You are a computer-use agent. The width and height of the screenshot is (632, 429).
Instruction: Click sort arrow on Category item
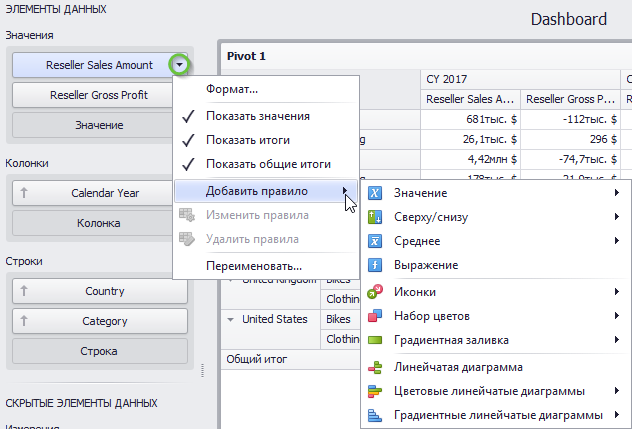coord(24,321)
